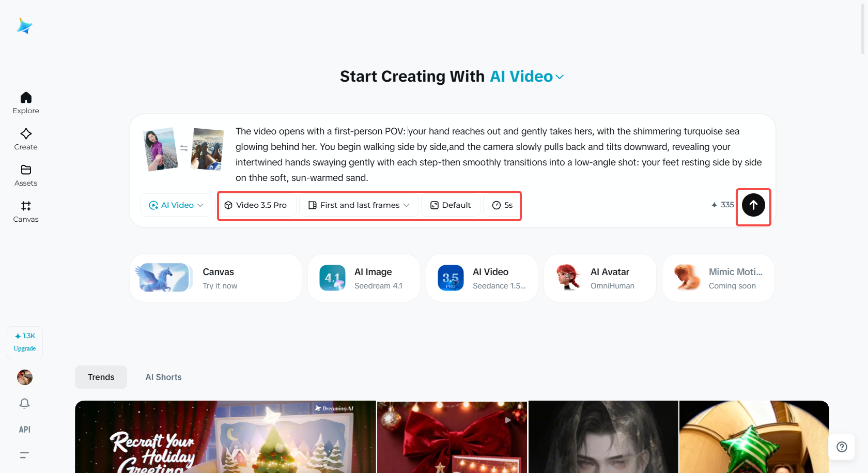Choose the Video 3.5 Pro model selector
The height and width of the screenshot is (473, 868).
click(x=256, y=205)
